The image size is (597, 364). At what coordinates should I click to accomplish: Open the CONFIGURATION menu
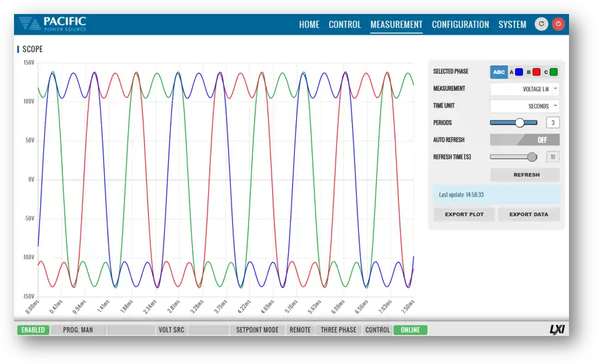pos(460,25)
